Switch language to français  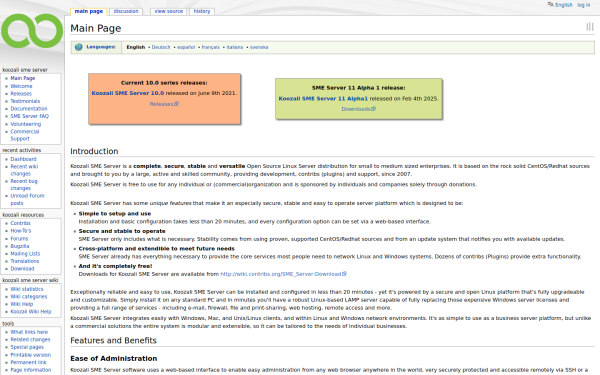210,47
